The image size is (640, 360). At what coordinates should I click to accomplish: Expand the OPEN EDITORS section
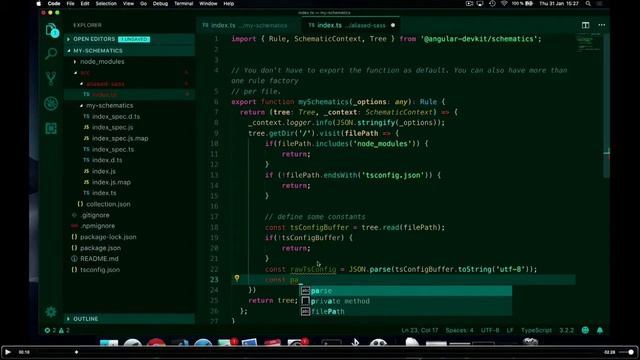pyautogui.click(x=129, y=39)
